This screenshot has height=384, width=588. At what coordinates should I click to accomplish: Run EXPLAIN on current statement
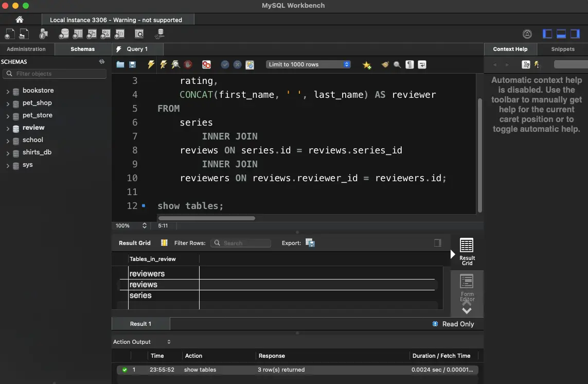pyautogui.click(x=175, y=64)
